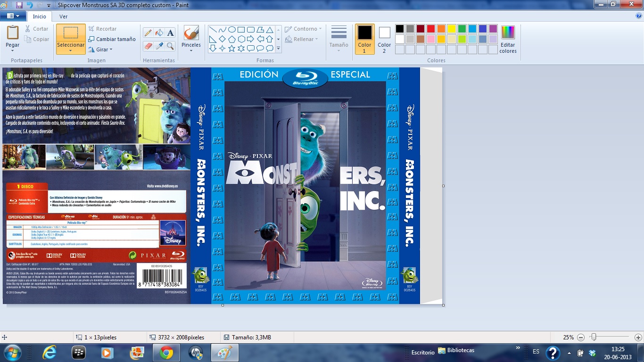Click the Cortar cut button
This screenshot has width=644, height=362.
(37, 29)
